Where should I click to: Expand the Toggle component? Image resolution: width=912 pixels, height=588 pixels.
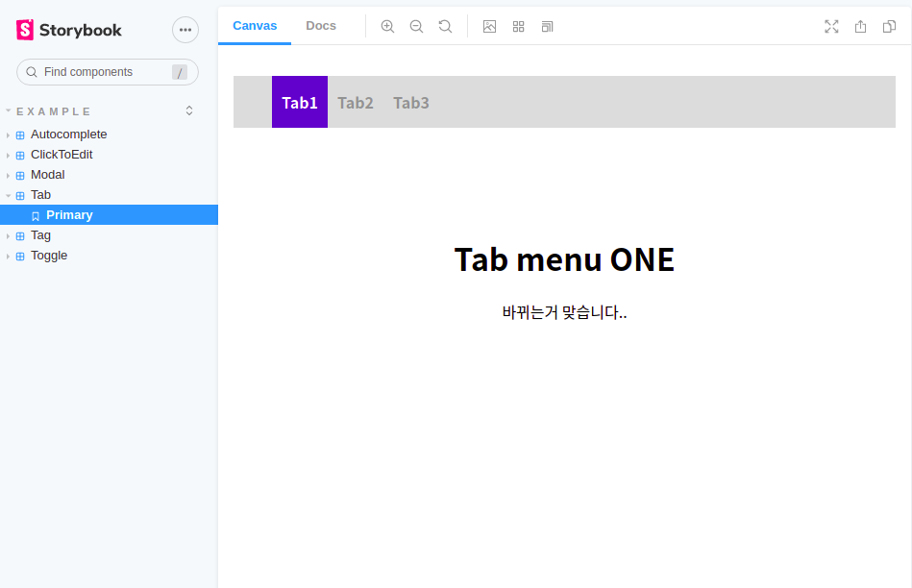tap(8, 256)
